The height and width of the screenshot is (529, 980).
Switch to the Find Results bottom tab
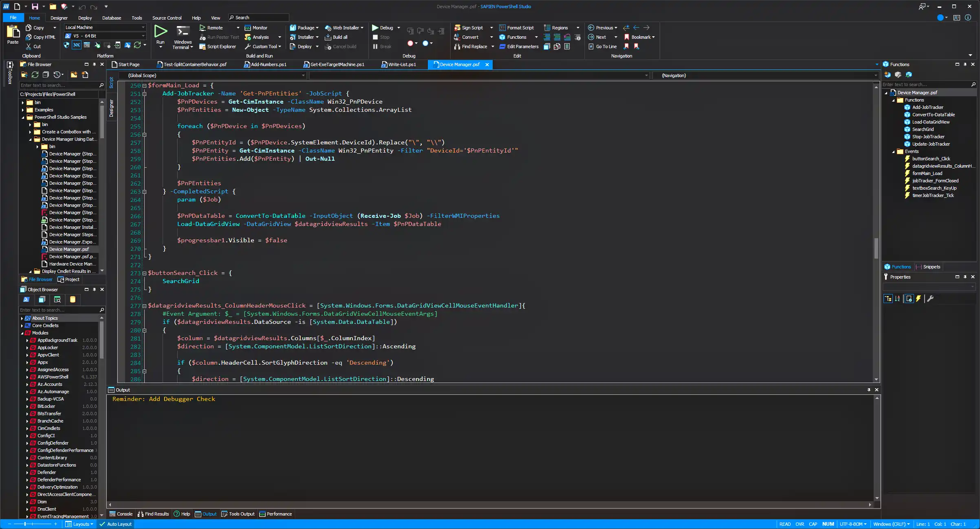click(153, 514)
